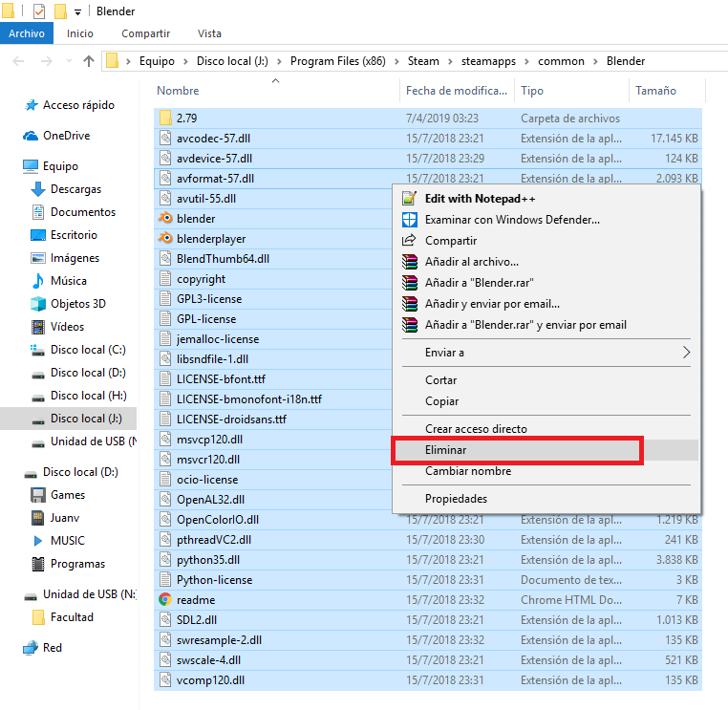Screen dimensions: 728x710
Task: Click WinRAR icon next to Añadir al archivo
Action: (x=410, y=262)
